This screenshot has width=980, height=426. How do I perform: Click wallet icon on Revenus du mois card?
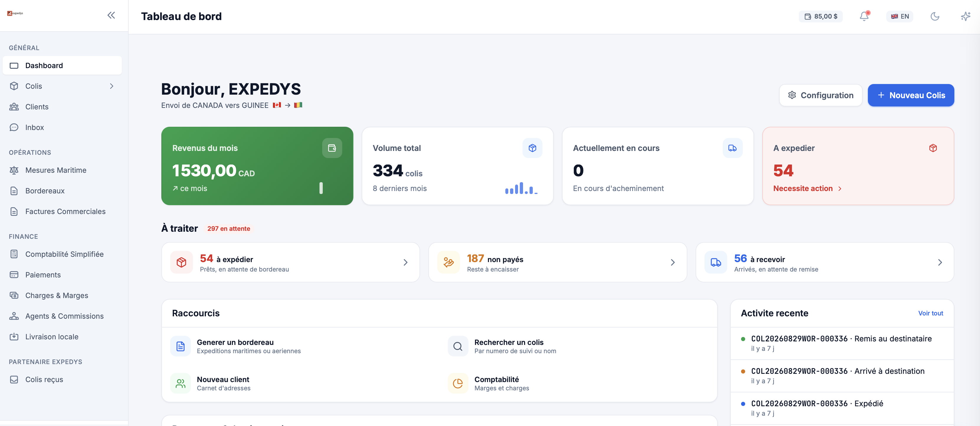point(332,148)
